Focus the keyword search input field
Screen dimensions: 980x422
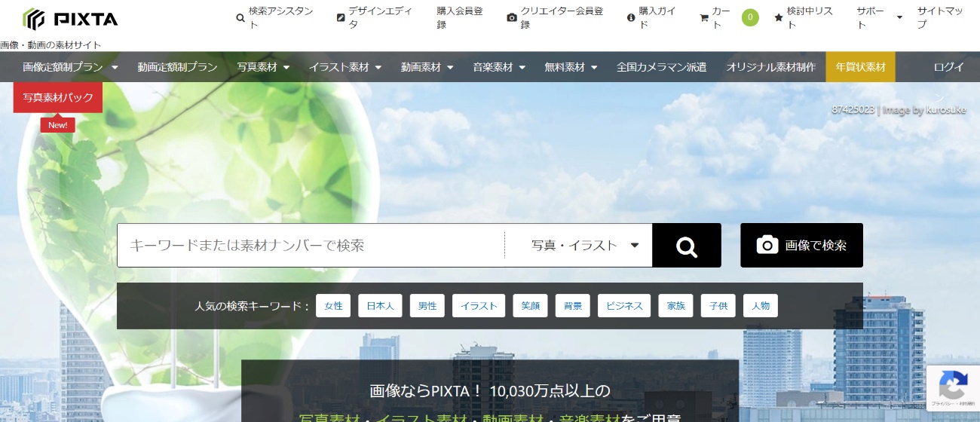[x=311, y=245]
